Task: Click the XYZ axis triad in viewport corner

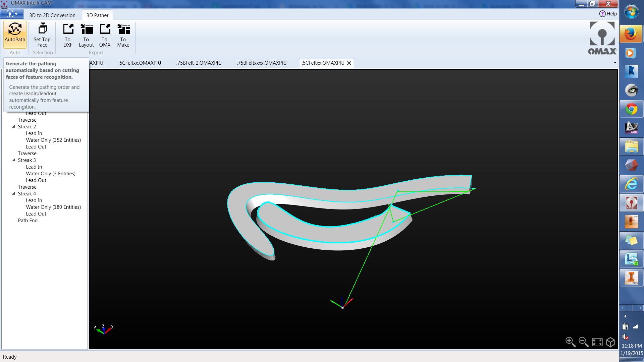Action: (104, 329)
